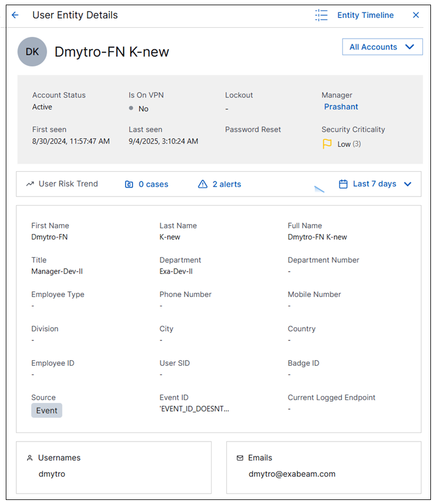This screenshot has height=504, width=435.
Task: Click the Entity Timeline list icon
Action: [x=321, y=16]
